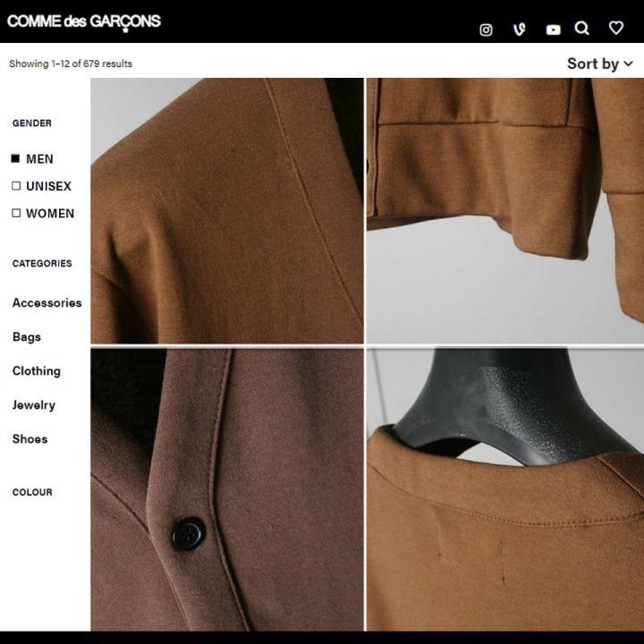This screenshot has height=644, width=644.
Task: Enable the WOMEN gender filter
Action: (x=16, y=213)
